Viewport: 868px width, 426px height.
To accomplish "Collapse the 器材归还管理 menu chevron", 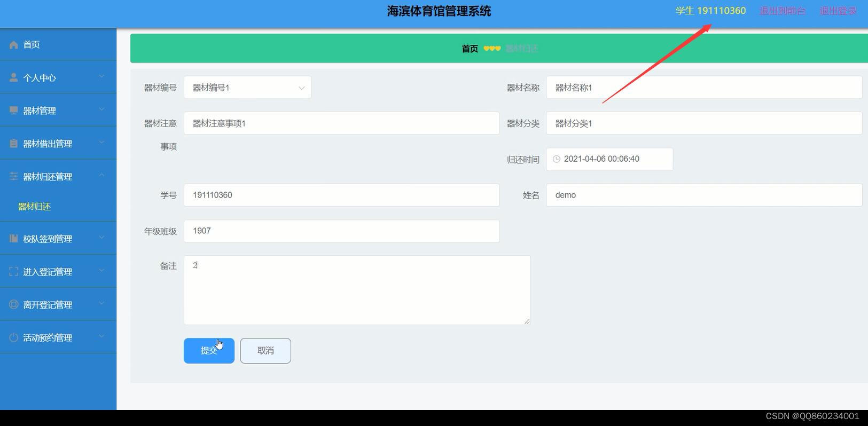I will [101, 176].
